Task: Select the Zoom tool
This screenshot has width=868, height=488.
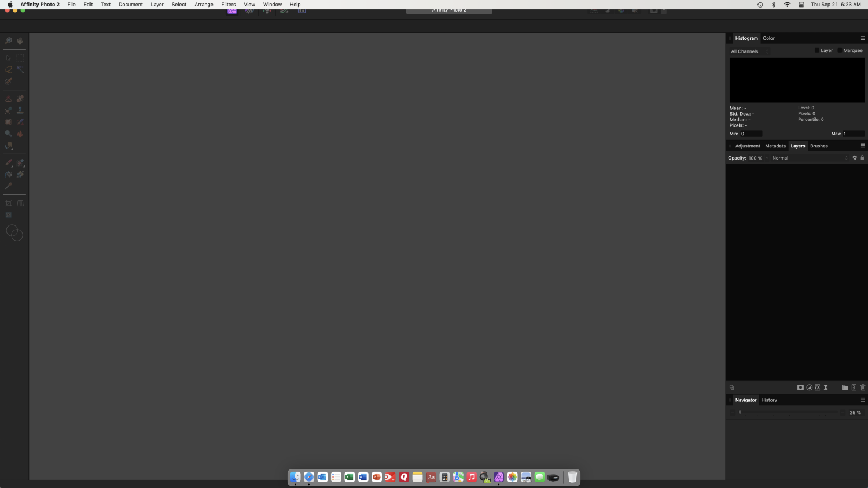Action: tap(8, 40)
